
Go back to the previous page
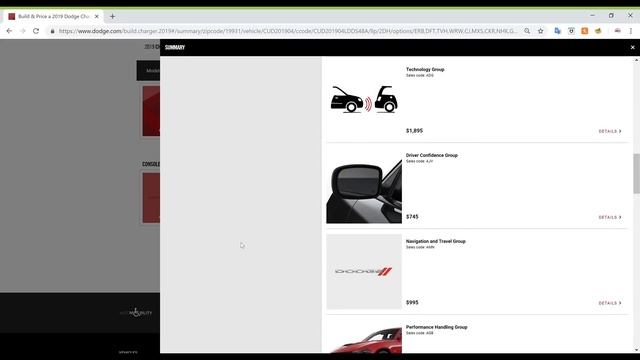pyautogui.click(x=9, y=31)
